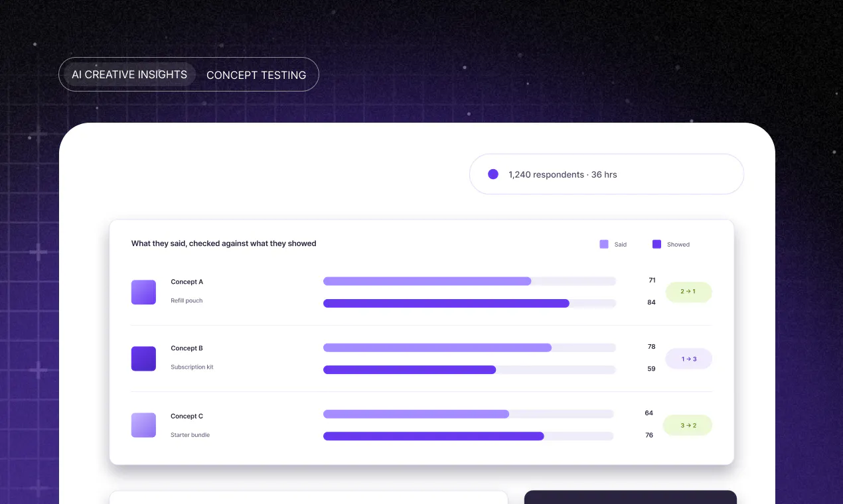Click the 1 → 3 rank change badge

point(688,359)
